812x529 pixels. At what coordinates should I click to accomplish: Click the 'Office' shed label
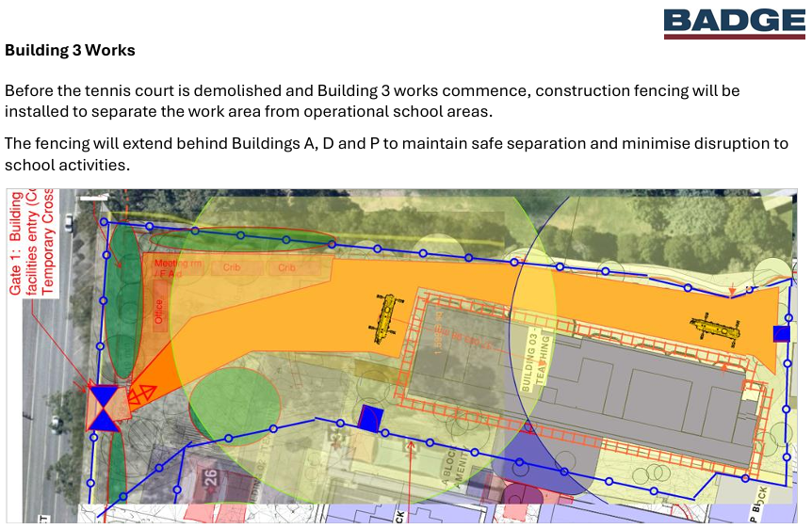158,311
